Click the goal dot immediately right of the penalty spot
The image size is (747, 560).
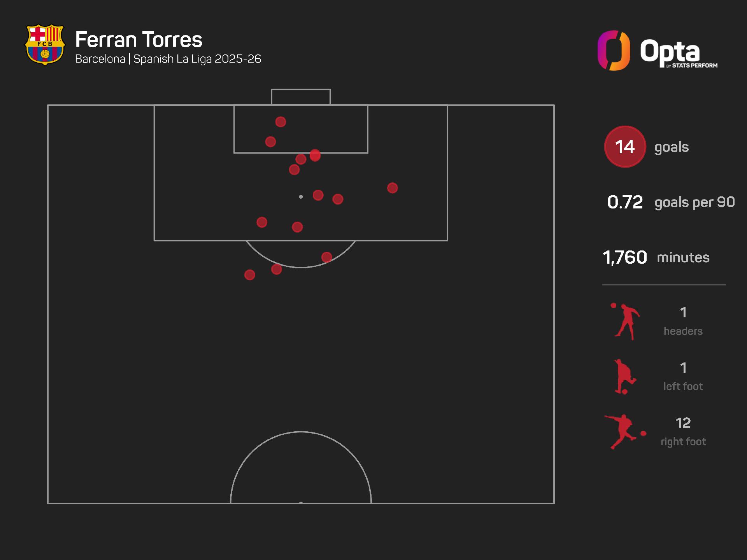[318, 195]
